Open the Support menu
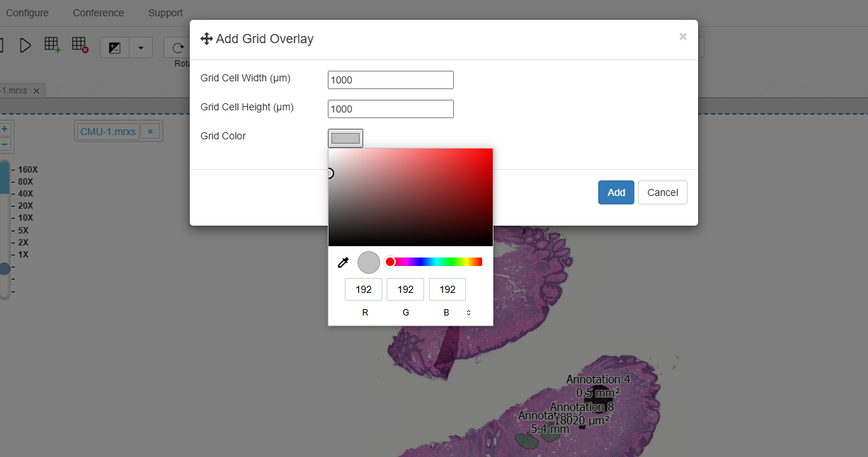868x457 pixels. [x=166, y=13]
